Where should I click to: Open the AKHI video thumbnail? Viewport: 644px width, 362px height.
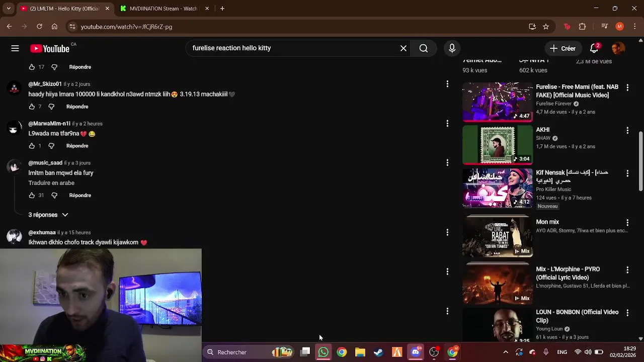coord(497,145)
